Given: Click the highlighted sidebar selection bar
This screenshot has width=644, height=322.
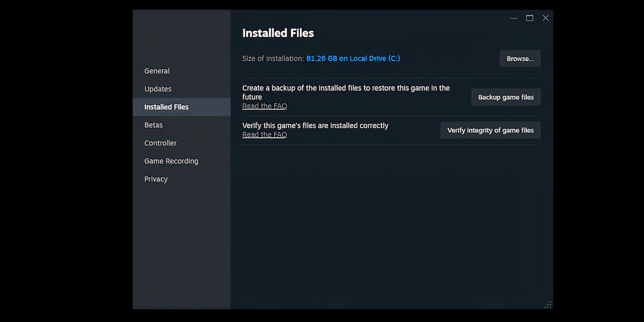Looking at the screenshot, I should click(x=181, y=107).
